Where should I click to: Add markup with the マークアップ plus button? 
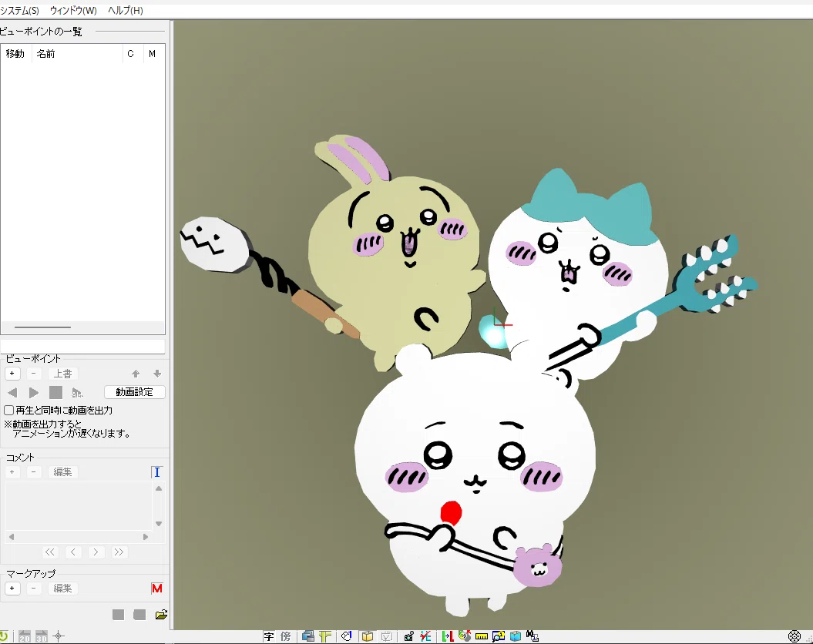click(12, 589)
